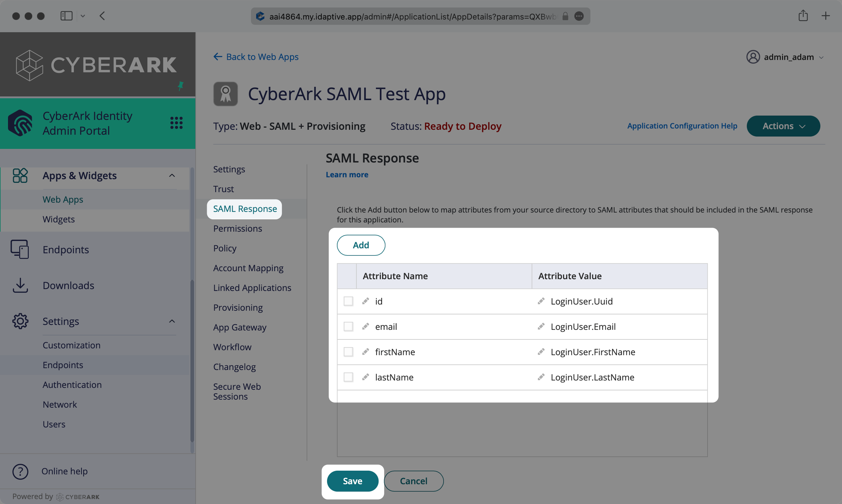Image resolution: width=842 pixels, height=504 pixels.
Task: Switch to the Permissions tab
Action: (237, 229)
